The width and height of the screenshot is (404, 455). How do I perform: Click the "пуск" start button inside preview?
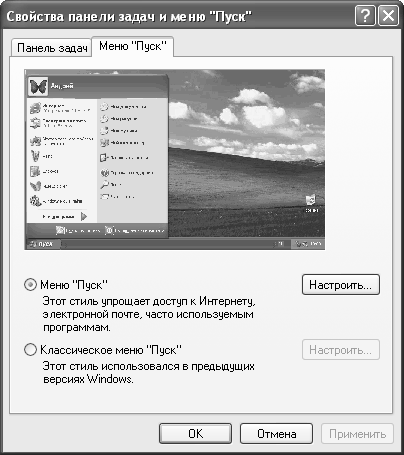tap(43, 244)
